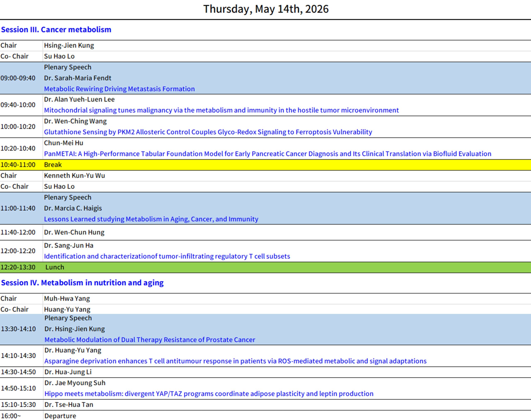Select Dr. Wen-Chun Hung row
The width and height of the screenshot is (531, 420).
click(74, 232)
